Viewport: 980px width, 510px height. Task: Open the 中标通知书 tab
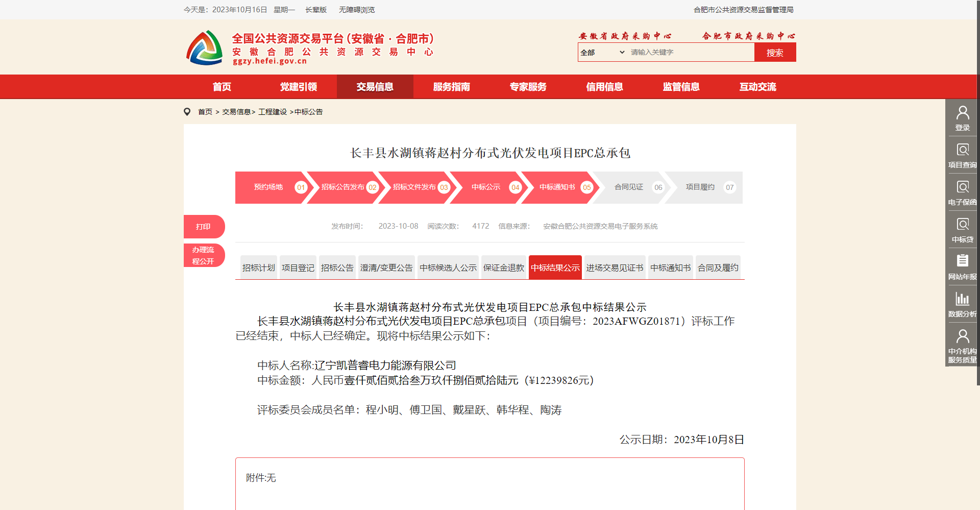[x=670, y=268]
